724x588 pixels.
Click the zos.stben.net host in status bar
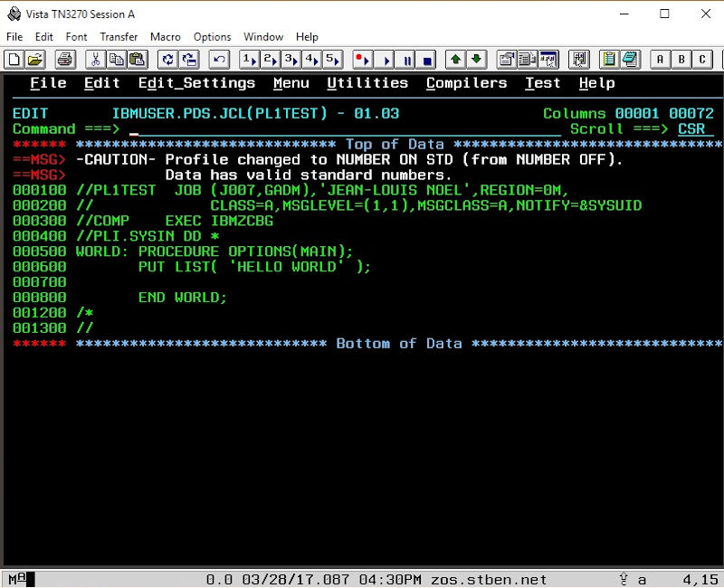click(x=489, y=580)
